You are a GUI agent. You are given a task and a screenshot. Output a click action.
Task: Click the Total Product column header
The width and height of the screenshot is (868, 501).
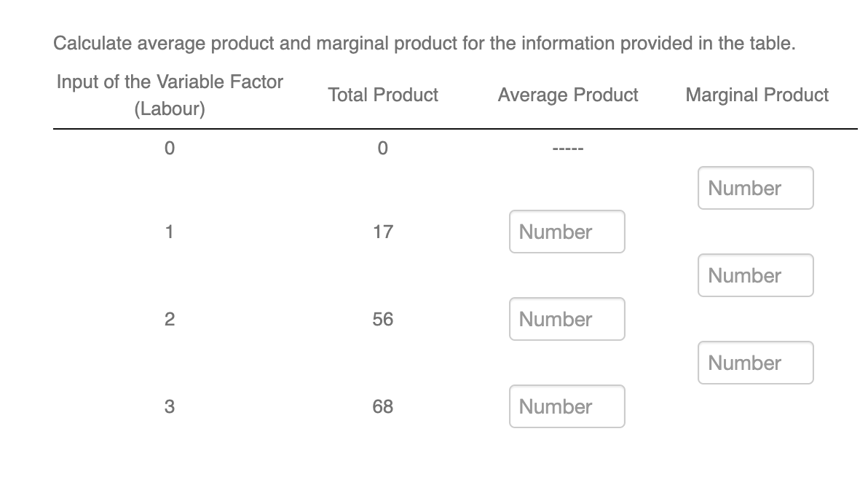pos(383,95)
